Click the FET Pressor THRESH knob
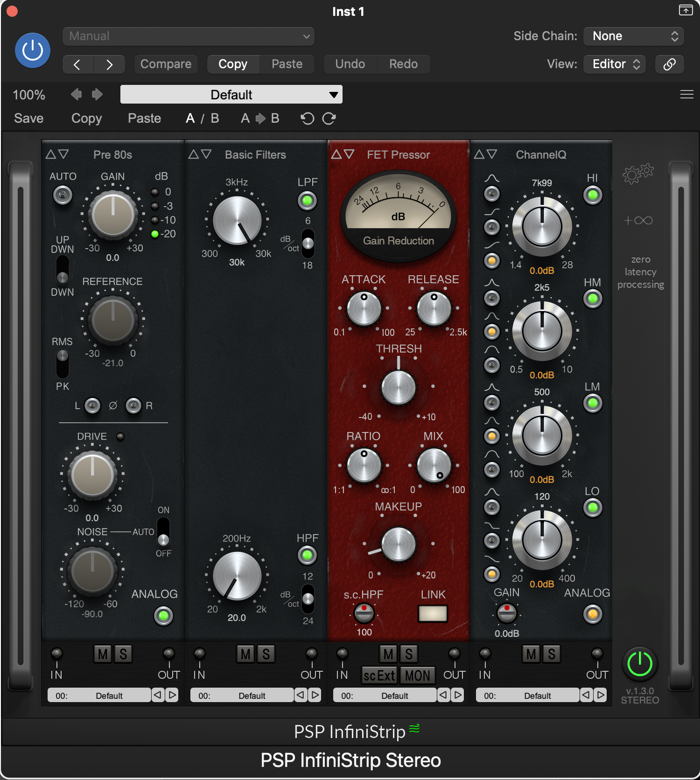This screenshot has height=780, width=700. click(399, 387)
